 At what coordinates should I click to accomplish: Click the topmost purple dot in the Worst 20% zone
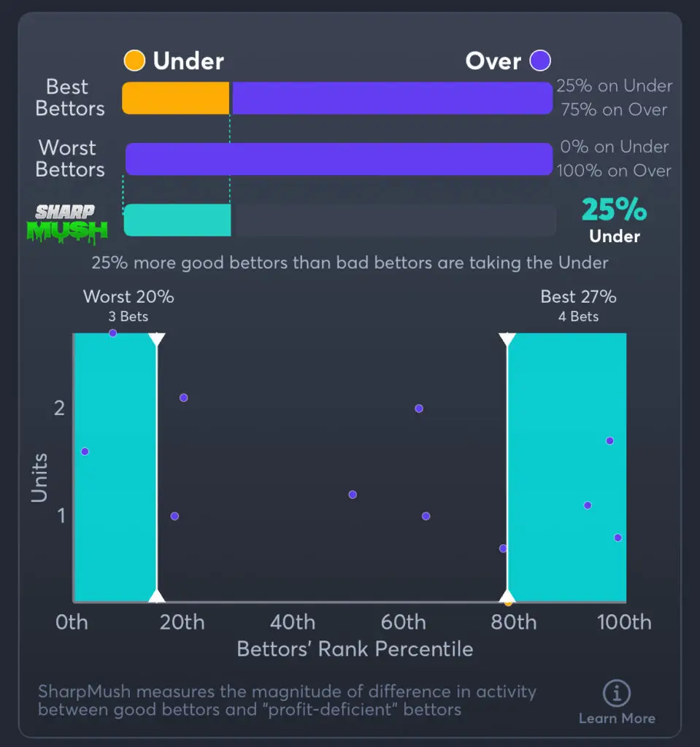pyautogui.click(x=112, y=333)
